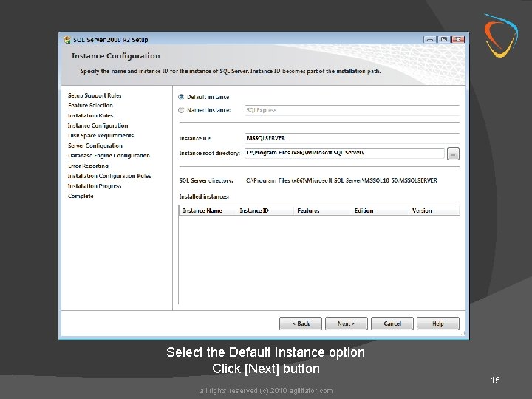Click the SQL Server directory path text

(x=341, y=180)
